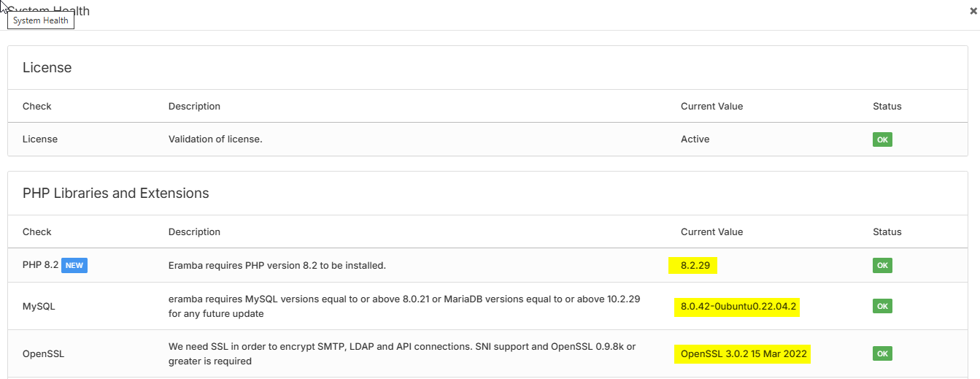Image resolution: width=980 pixels, height=379 pixels.
Task: Click the OK status badge for OpenSSL
Action: pos(882,354)
